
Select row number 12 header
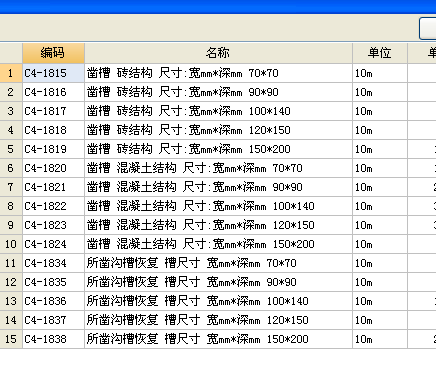[11, 282]
